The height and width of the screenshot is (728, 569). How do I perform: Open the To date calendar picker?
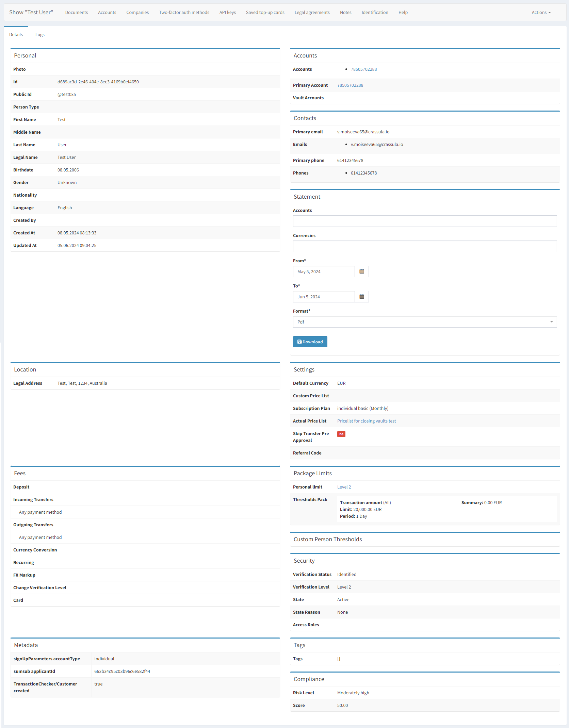tap(361, 296)
